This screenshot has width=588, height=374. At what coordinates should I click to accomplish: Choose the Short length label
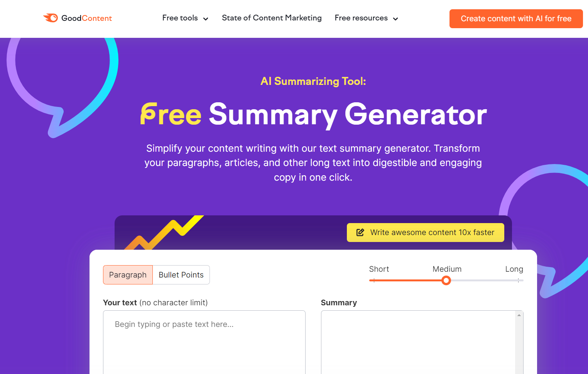coord(378,269)
